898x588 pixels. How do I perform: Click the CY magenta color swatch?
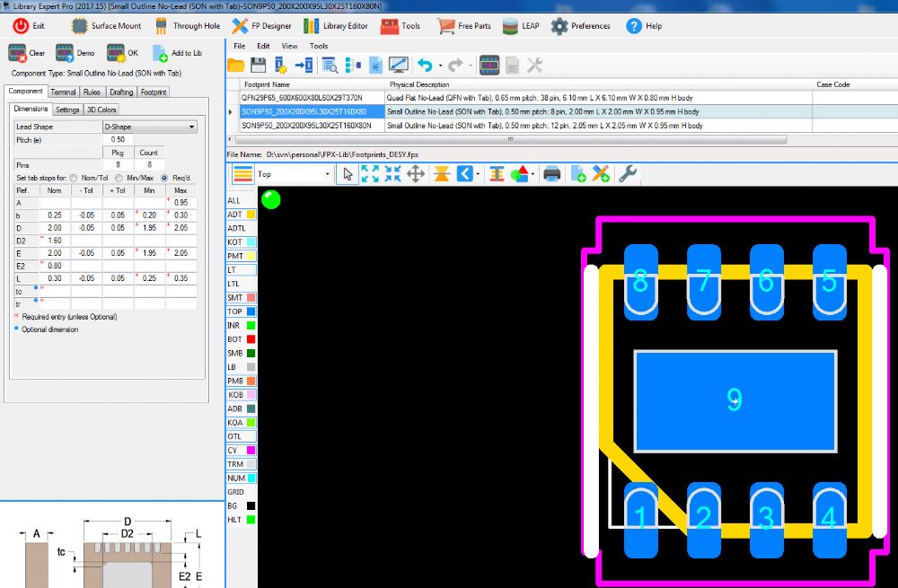click(251, 451)
